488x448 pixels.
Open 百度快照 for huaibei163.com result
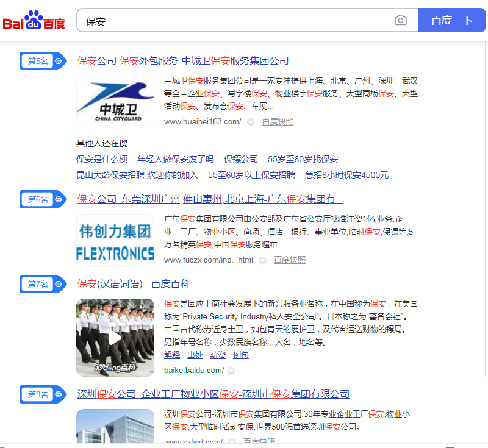tap(278, 121)
